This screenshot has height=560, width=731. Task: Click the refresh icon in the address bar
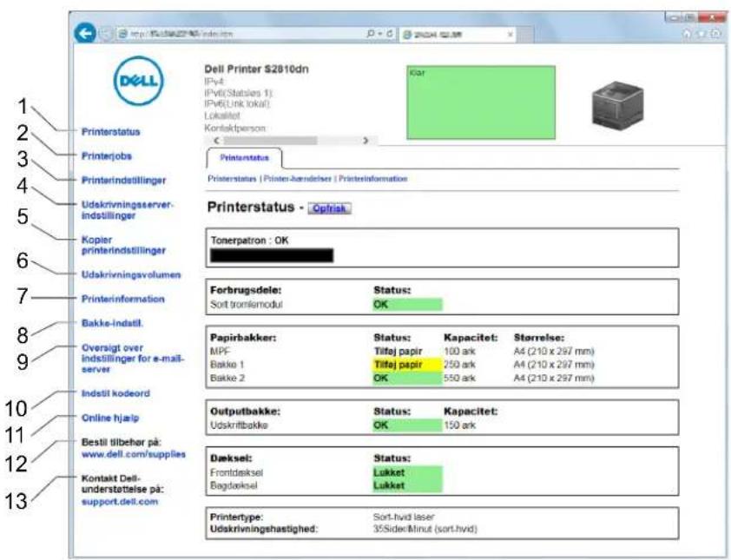390,34
